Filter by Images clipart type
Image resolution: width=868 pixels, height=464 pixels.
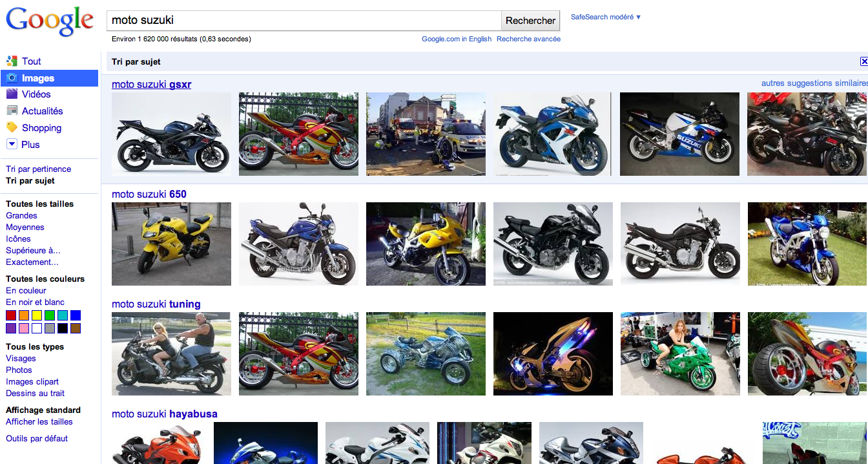[x=32, y=382]
